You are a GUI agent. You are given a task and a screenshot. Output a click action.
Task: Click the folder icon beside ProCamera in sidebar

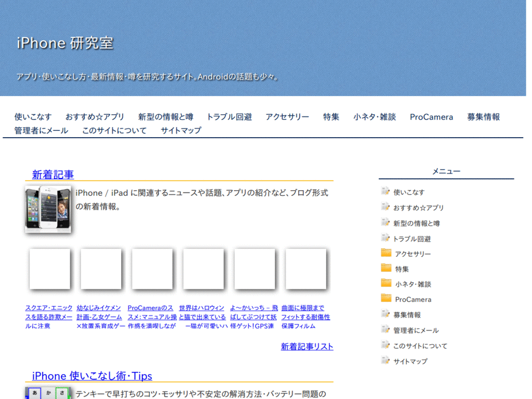point(386,298)
